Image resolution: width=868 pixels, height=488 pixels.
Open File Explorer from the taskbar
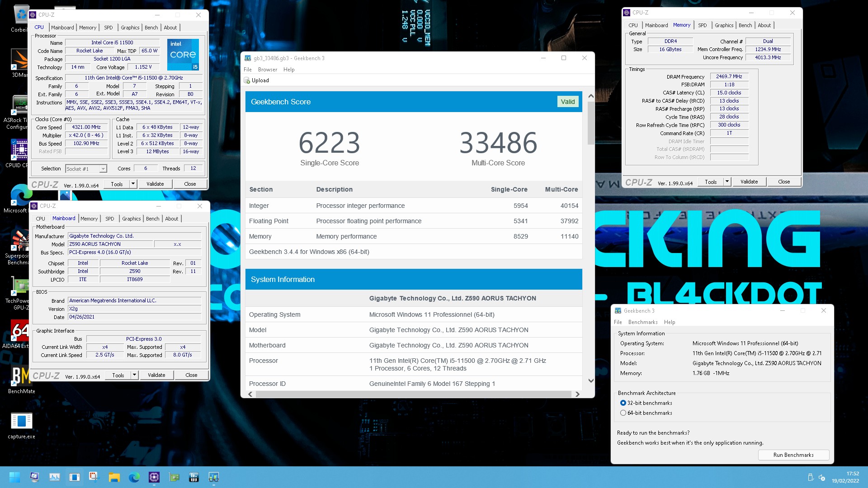[114, 477]
